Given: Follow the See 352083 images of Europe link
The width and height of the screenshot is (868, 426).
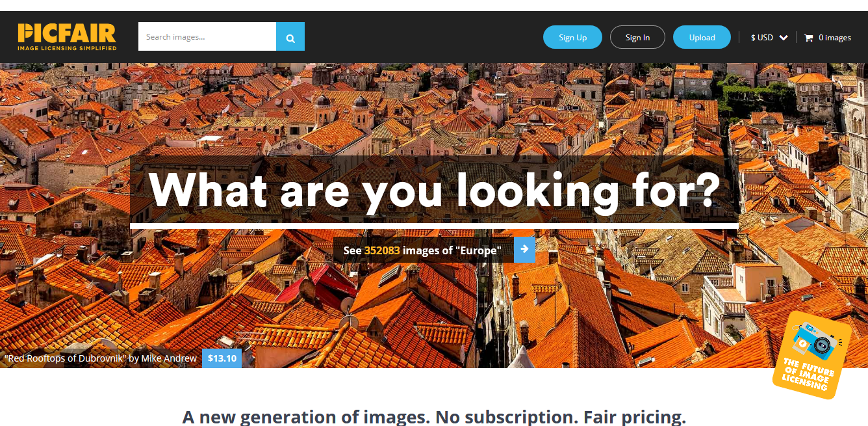Looking at the screenshot, I should [x=422, y=250].
